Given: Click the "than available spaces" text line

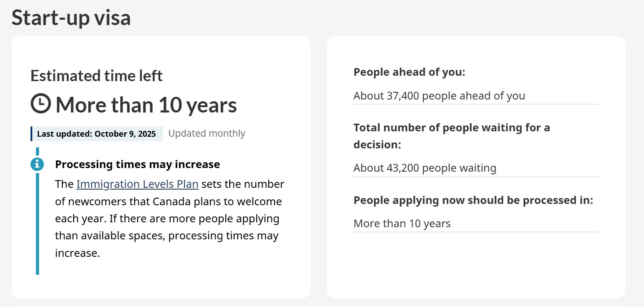Looking at the screenshot, I should click(166, 236).
